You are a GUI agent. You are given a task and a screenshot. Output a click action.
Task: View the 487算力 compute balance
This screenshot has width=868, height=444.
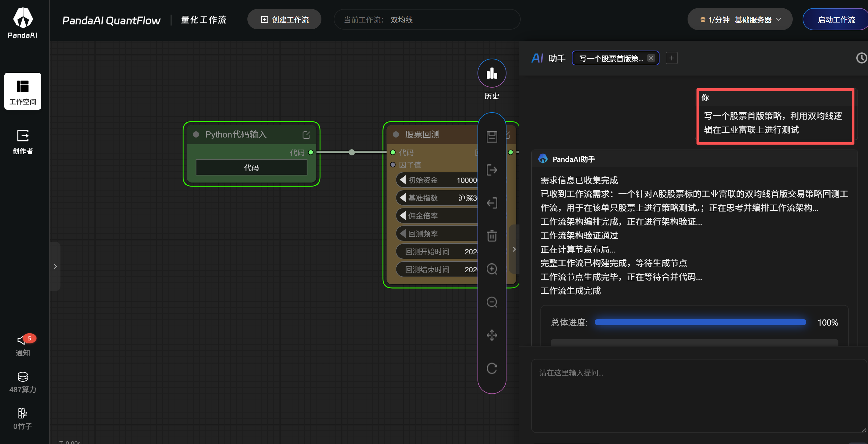tap(23, 382)
